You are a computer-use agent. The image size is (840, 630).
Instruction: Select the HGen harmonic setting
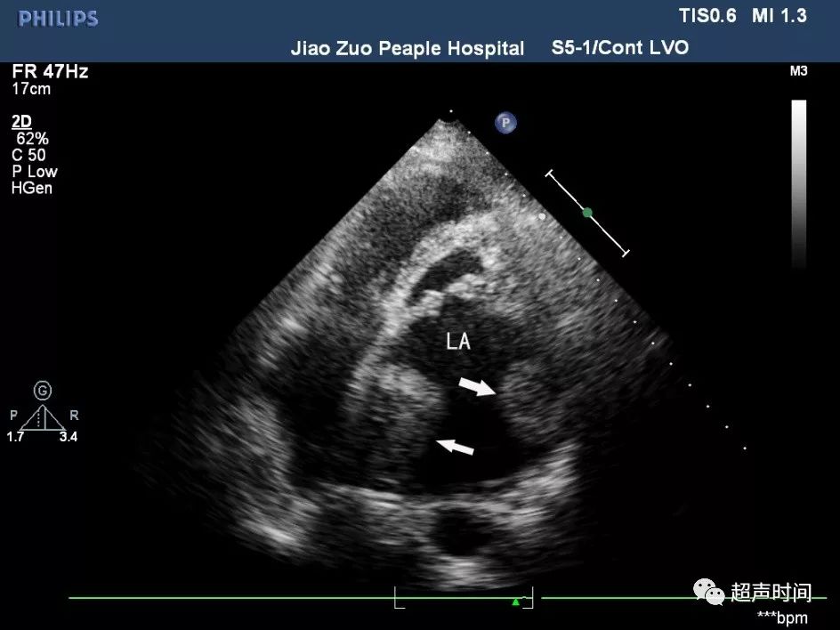(32, 188)
